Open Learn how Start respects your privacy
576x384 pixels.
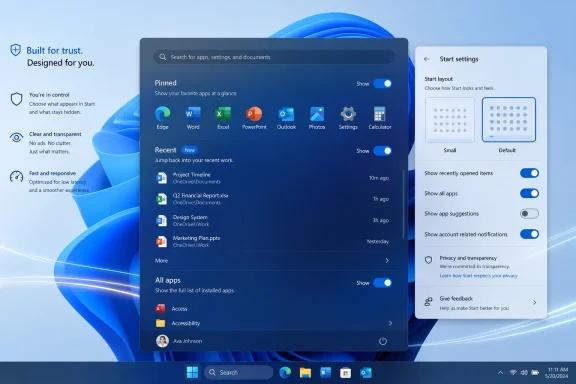(478, 276)
